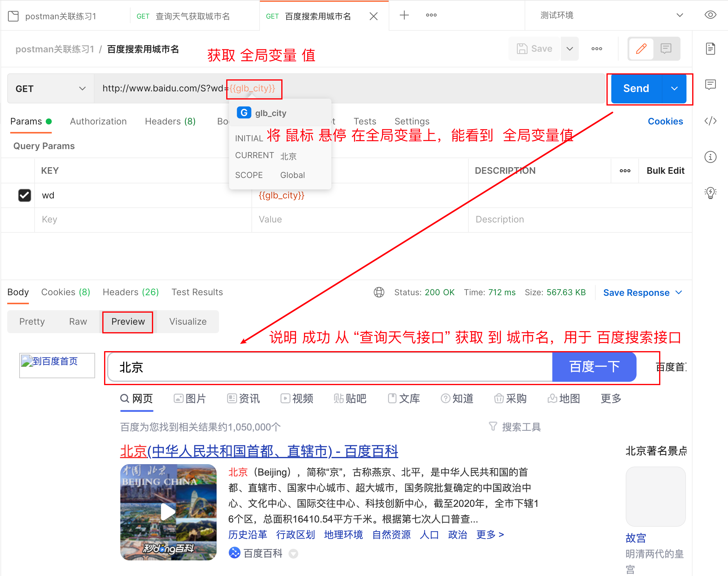The image size is (728, 576).
Task: Open the Send button dropdown arrow
Action: point(674,89)
